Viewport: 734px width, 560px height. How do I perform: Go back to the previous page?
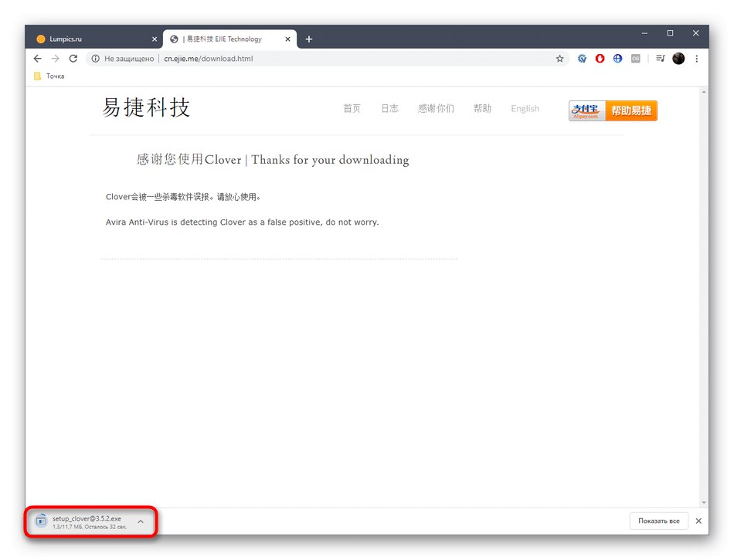click(37, 59)
